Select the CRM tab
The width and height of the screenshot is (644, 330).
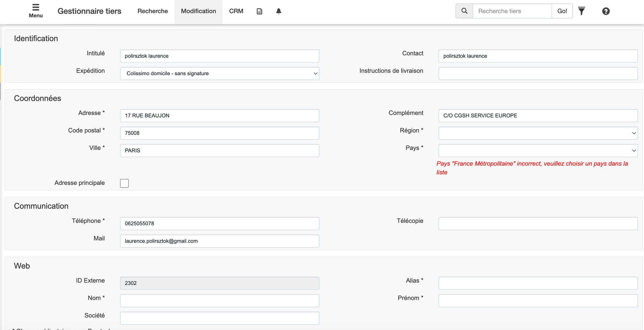click(236, 11)
